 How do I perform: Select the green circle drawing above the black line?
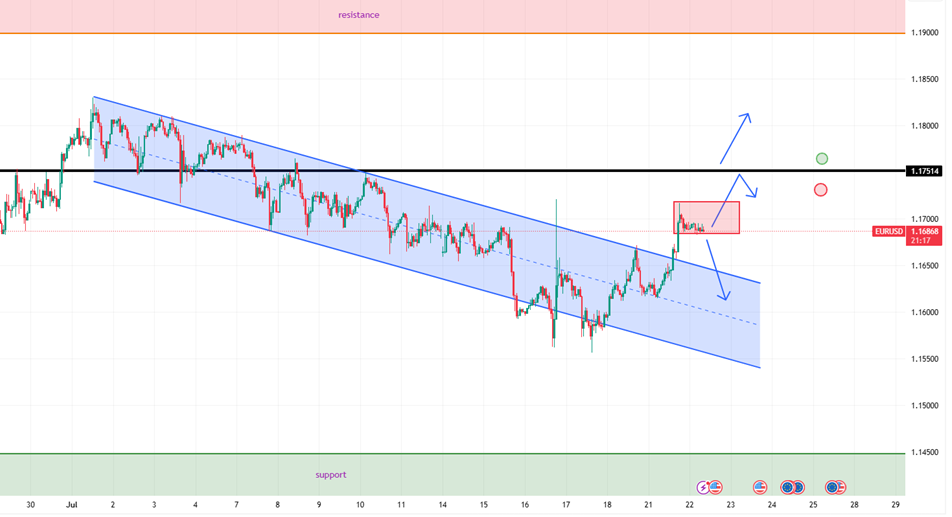(x=821, y=159)
